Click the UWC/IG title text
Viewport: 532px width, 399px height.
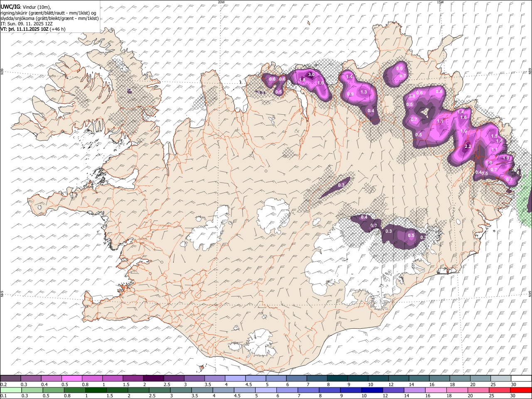coord(10,7)
